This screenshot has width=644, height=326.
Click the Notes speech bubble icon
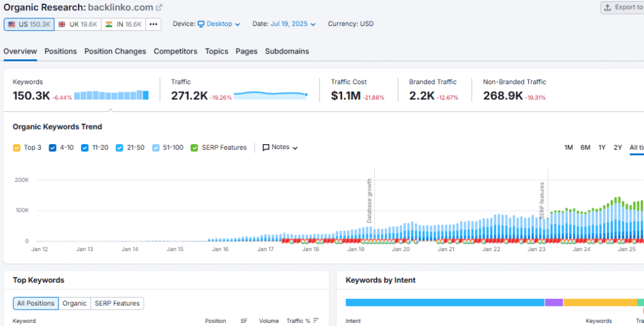click(x=266, y=147)
